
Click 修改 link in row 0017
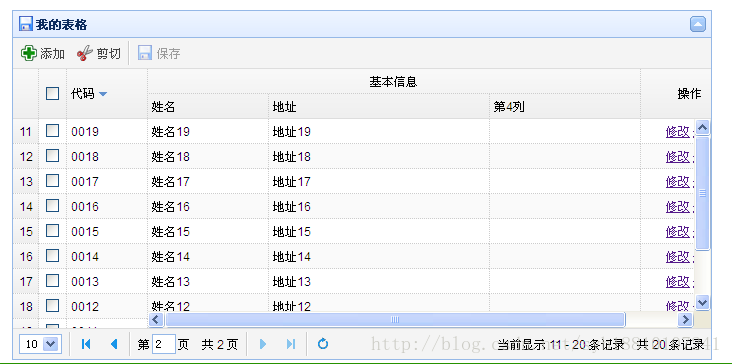678,182
